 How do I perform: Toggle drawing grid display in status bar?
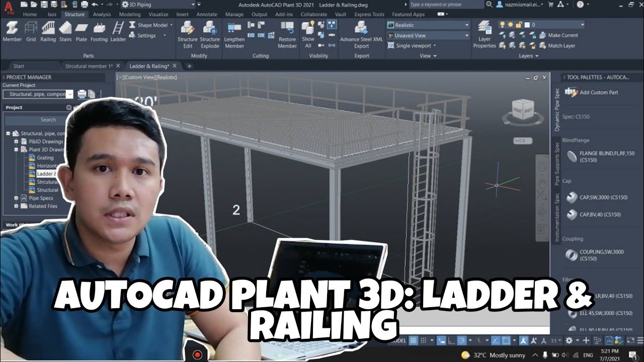pos(413,340)
